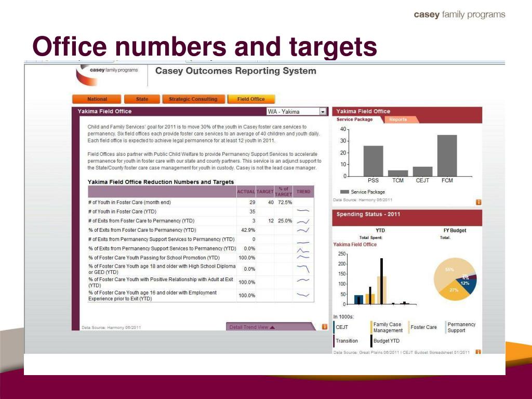Select the Service Package tab
The height and width of the screenshot is (399, 532).
[354, 119]
